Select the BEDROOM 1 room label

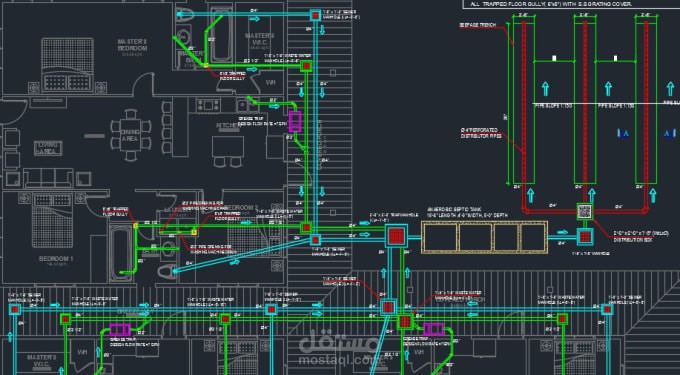(x=56, y=259)
